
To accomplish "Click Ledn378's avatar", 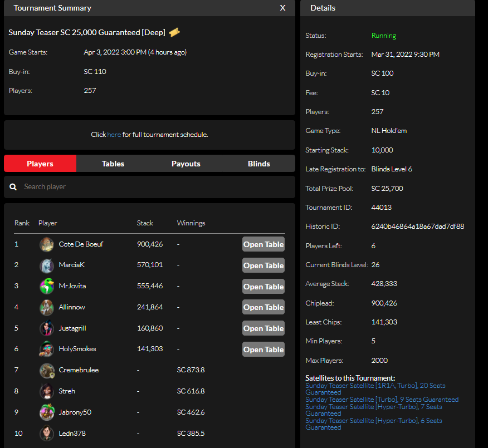I will coord(47,433).
